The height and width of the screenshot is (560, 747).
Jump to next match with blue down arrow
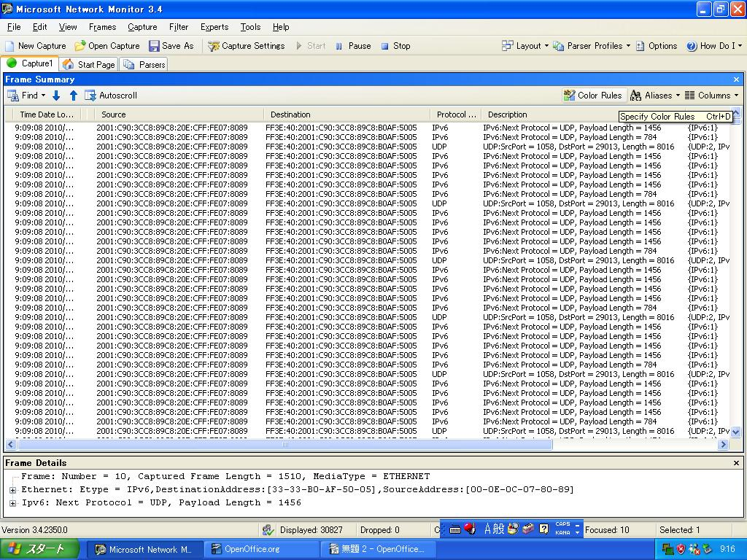[56, 96]
